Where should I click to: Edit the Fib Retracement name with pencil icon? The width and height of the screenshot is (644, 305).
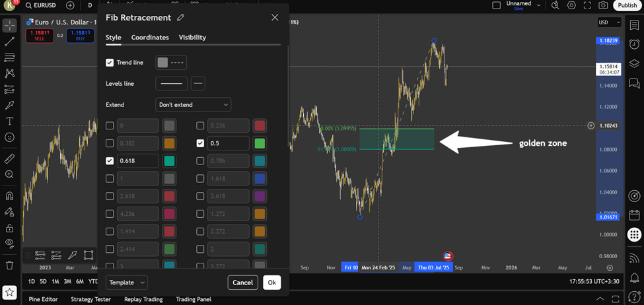[180, 18]
